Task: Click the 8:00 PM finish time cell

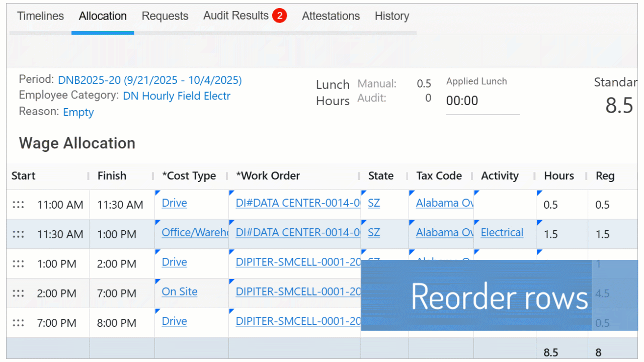Action: 117,323
